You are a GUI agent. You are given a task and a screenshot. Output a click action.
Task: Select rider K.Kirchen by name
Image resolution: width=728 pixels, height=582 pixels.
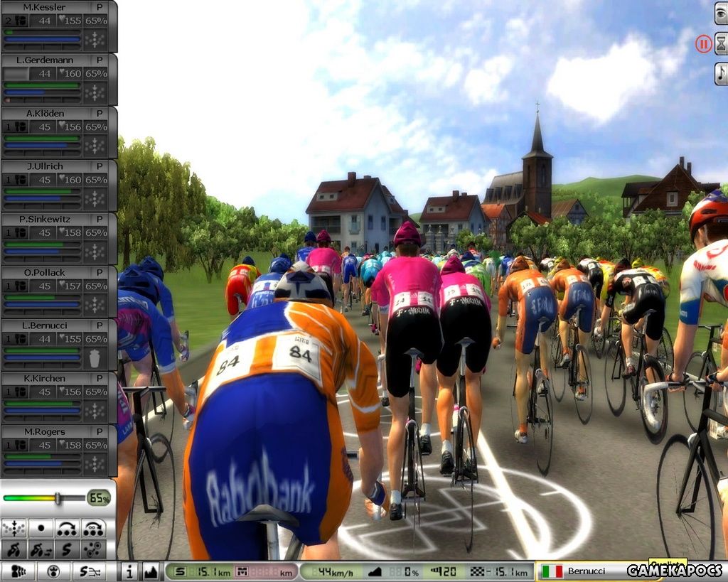[x=45, y=378]
